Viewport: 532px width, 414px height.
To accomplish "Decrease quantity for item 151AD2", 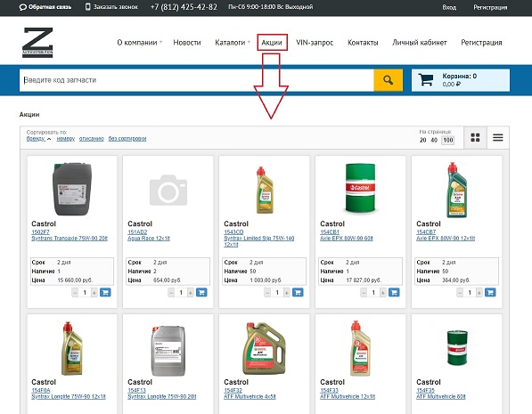I will (x=171, y=292).
